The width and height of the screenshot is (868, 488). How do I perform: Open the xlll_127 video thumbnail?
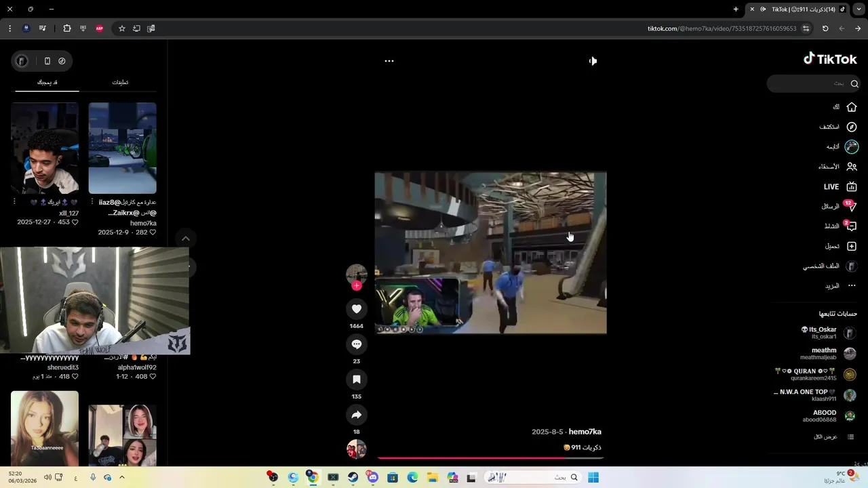[45, 148]
